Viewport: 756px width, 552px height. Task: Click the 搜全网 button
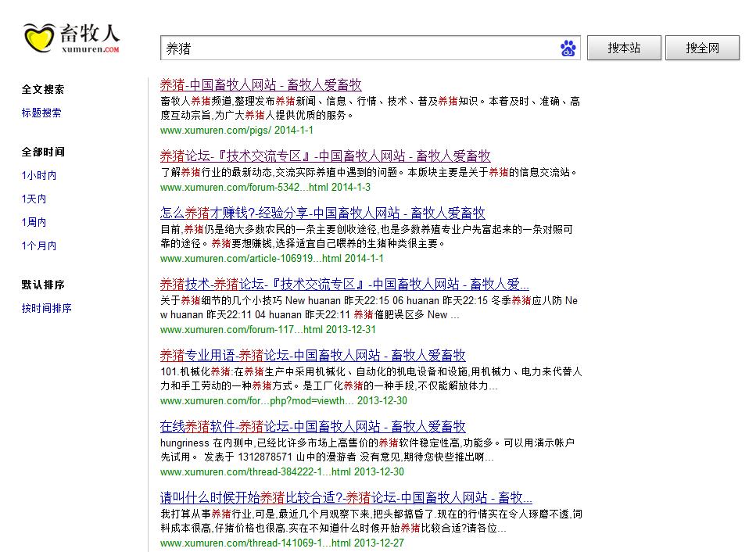pos(702,48)
